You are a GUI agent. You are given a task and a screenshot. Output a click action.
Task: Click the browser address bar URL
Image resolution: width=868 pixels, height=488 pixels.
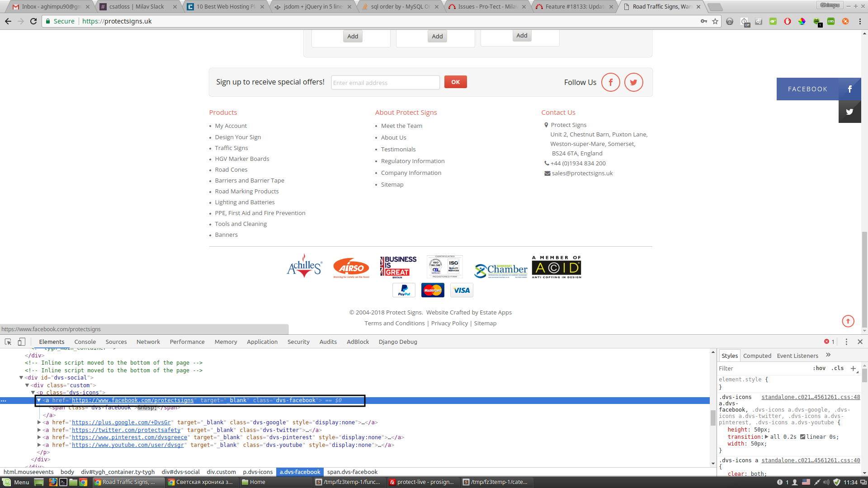tap(117, 21)
